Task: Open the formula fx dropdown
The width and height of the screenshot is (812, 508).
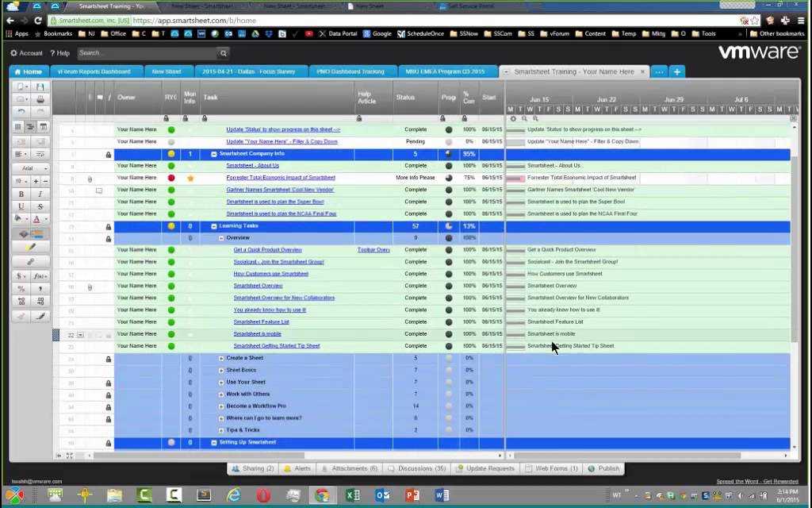Action: tap(40, 276)
